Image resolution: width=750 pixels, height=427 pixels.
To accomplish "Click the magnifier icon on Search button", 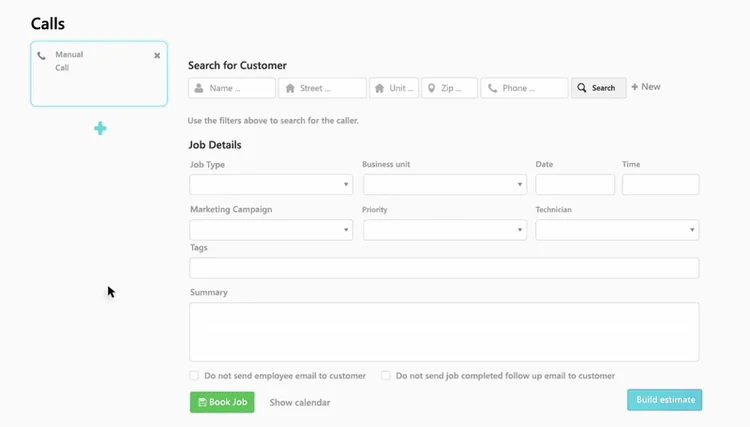I will [582, 88].
